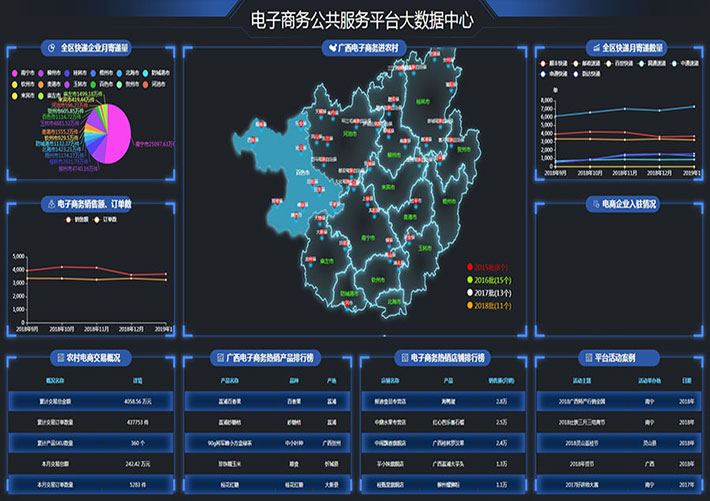Click the icon beside the 广西电子商务进农村 map title
This screenshot has height=501, width=710.
(x=333, y=48)
